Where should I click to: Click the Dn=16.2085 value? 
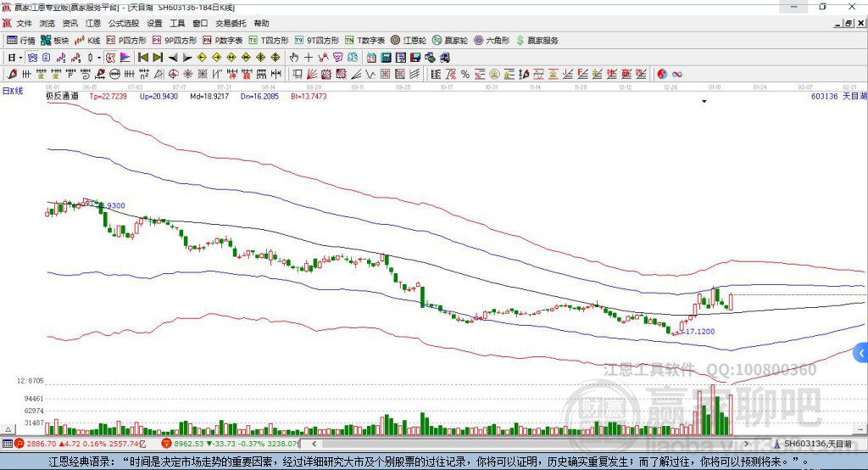(259, 96)
